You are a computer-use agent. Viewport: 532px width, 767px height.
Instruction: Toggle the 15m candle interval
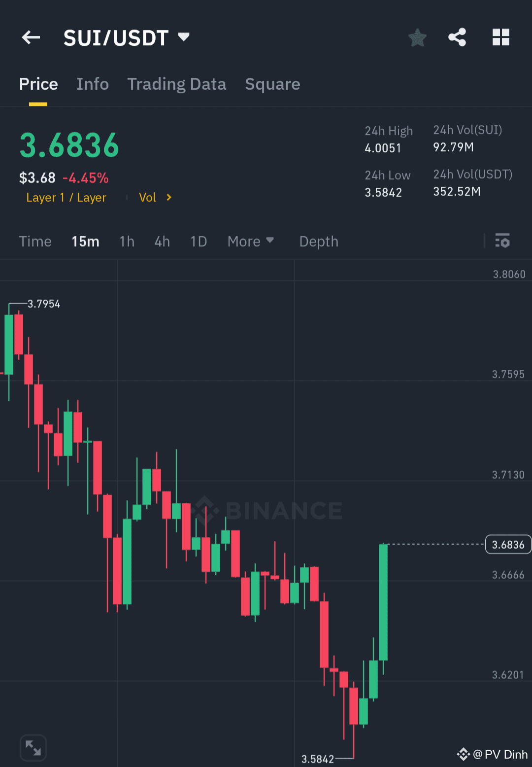point(85,242)
